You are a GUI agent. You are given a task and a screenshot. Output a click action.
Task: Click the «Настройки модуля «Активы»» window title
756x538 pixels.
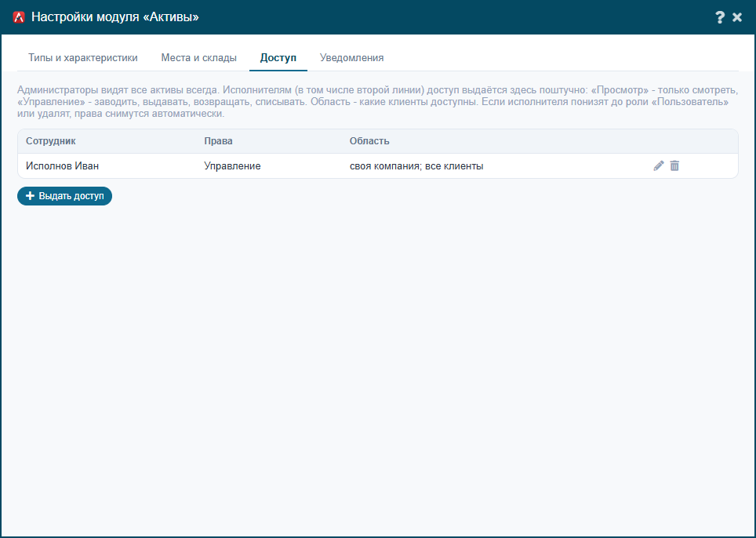point(115,17)
